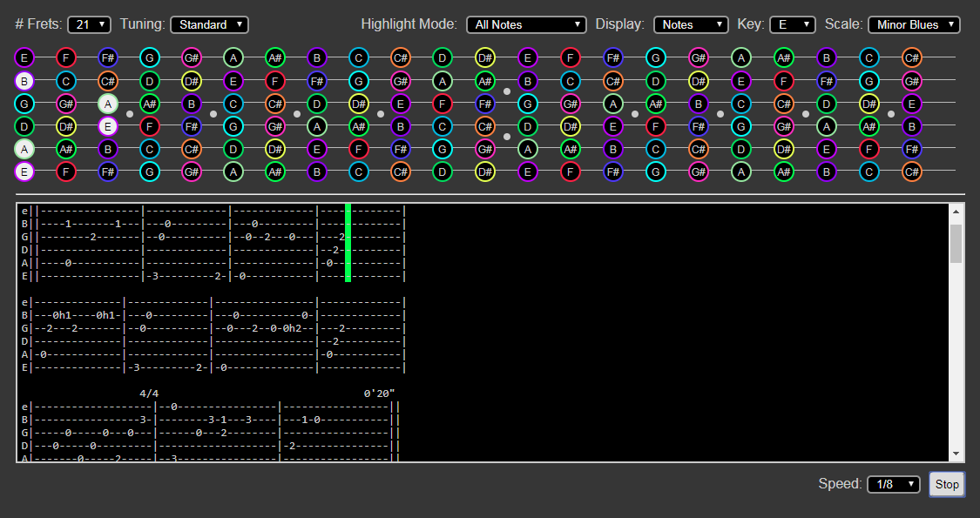Click C# note at last fret, top string
The width and height of the screenshot is (980, 518).
point(911,58)
